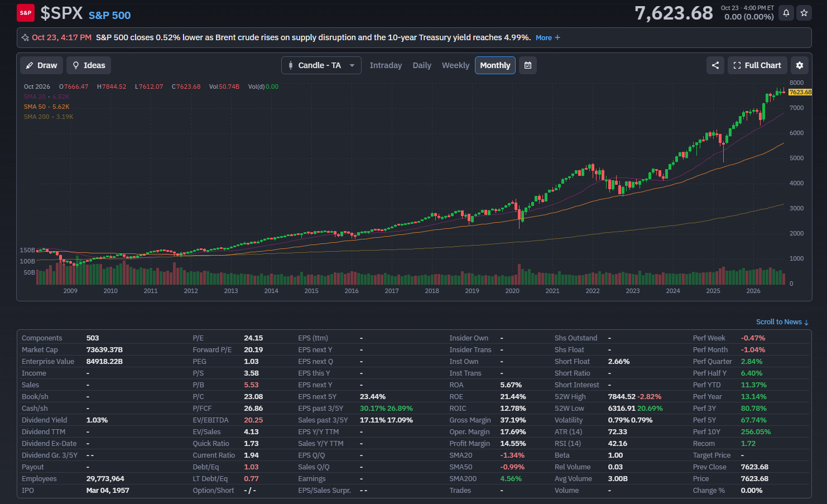Click the EPS next 5Y label
This screenshot has width=827, height=504.
point(317,397)
